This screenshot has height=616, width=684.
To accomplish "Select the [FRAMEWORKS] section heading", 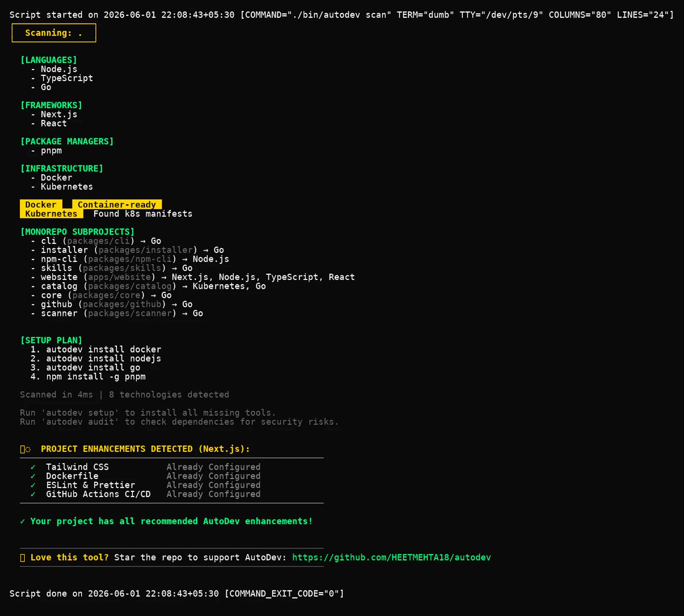I will (51, 105).
